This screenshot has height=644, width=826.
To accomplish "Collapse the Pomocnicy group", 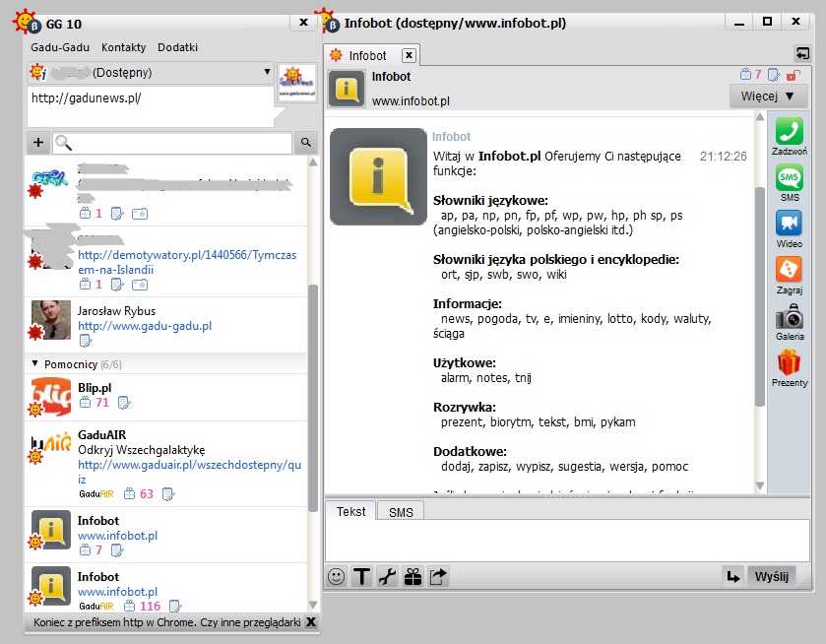I will click(x=34, y=363).
